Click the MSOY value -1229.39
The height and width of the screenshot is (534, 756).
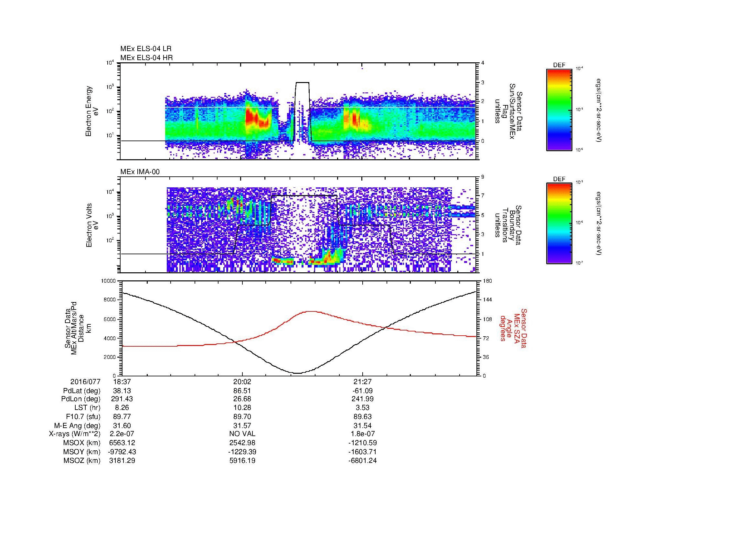242,452
